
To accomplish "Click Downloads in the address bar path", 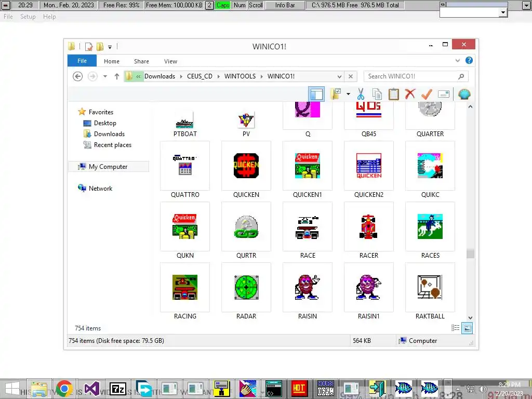I will coord(160,76).
